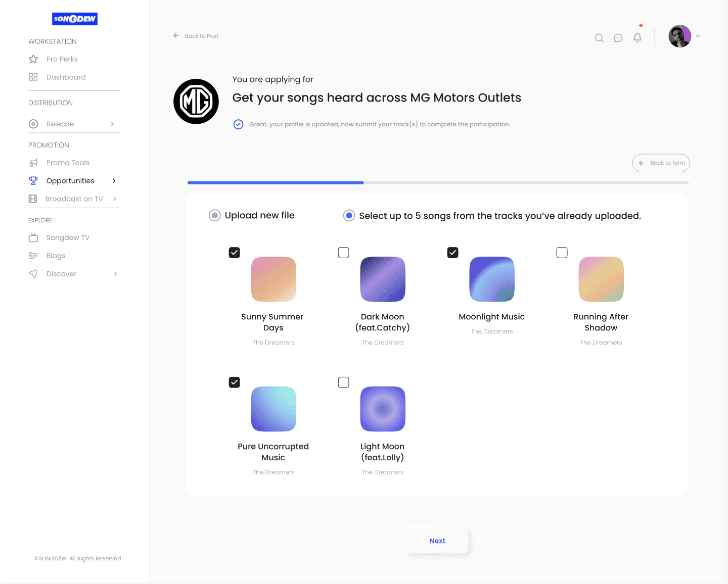Click the Dashboard grid icon
Image resolution: width=728 pixels, height=584 pixels.
pyautogui.click(x=33, y=77)
